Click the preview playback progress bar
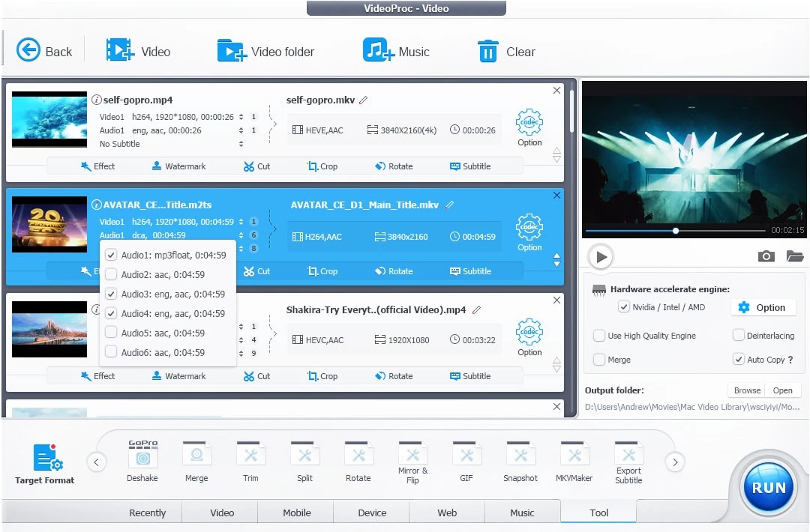810x532 pixels. point(675,230)
